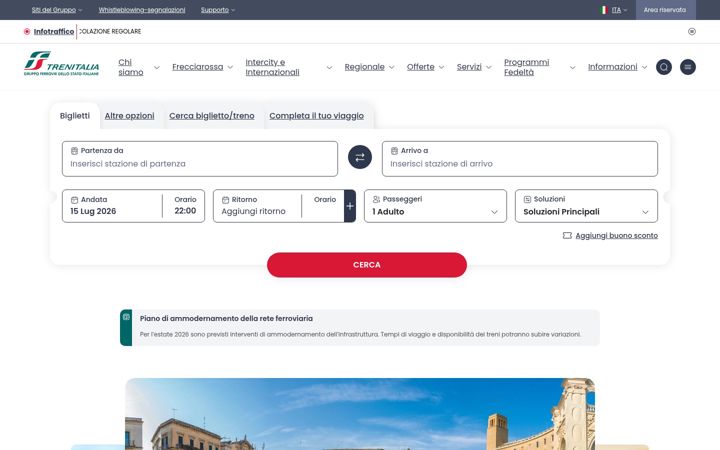720x450 pixels.
Task: Expand the Programmi Fedeltà chevron
Action: coord(572,68)
